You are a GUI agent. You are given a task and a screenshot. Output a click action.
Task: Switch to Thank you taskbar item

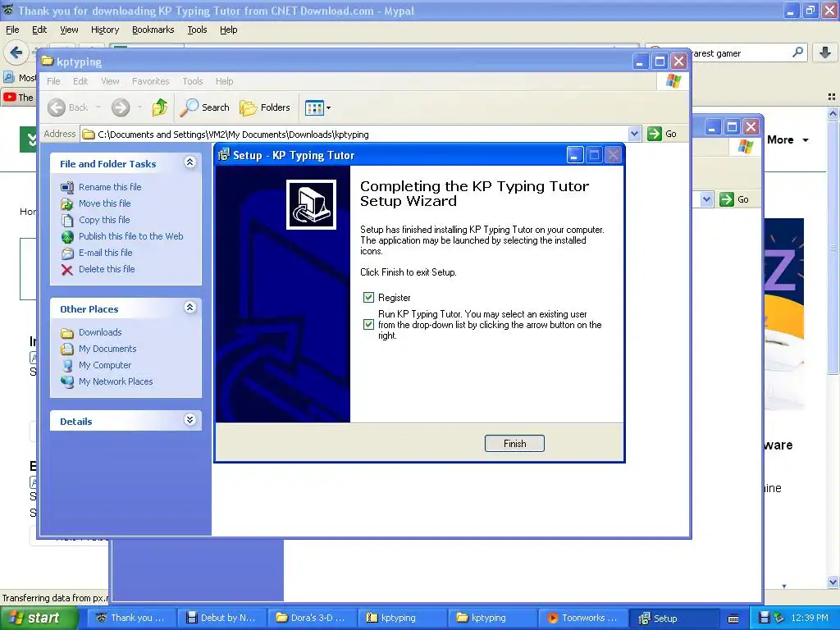(x=130, y=618)
